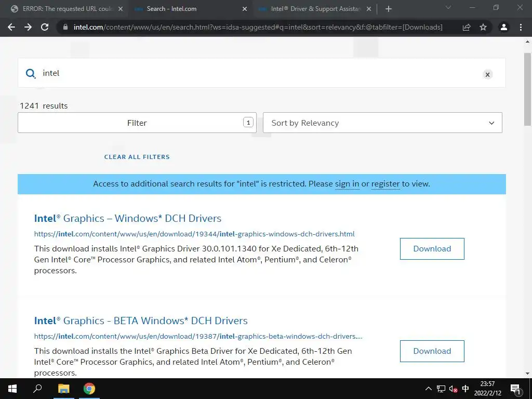Open Windows taskbar search
This screenshot has height=399, width=532.
pos(37,388)
